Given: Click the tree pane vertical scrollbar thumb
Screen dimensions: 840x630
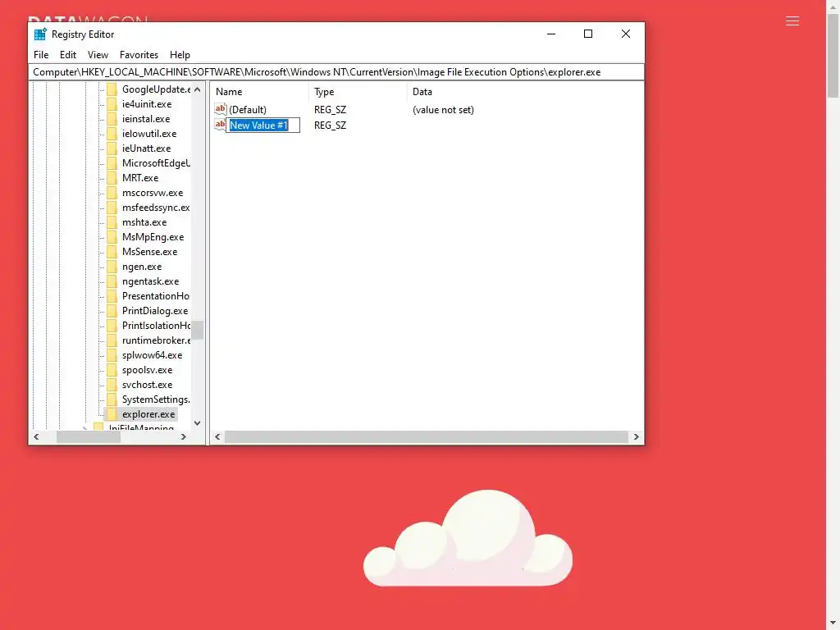Looking at the screenshot, I should click(x=197, y=330).
